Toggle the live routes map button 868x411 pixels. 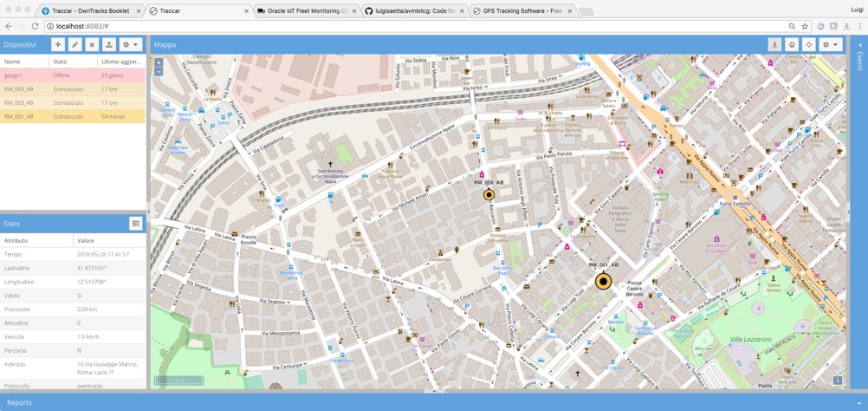(x=774, y=44)
